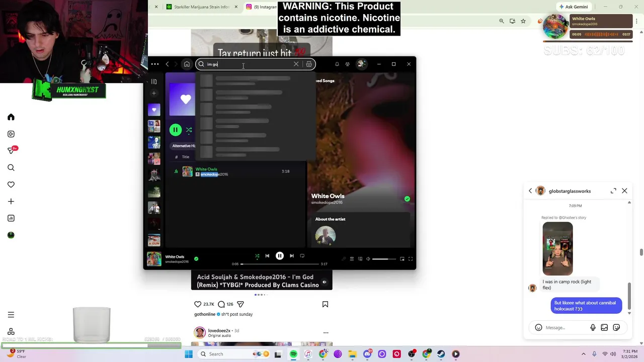Skip to the previous track
This screenshot has height=362, width=644.
[267, 256]
